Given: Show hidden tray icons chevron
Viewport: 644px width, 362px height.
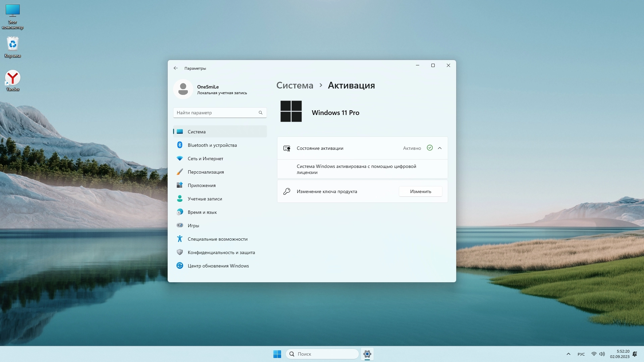Looking at the screenshot, I should tap(568, 354).
